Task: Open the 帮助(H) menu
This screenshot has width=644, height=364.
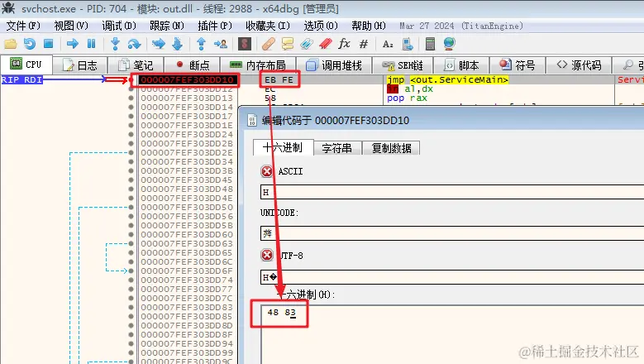Action: pyautogui.click(x=369, y=26)
